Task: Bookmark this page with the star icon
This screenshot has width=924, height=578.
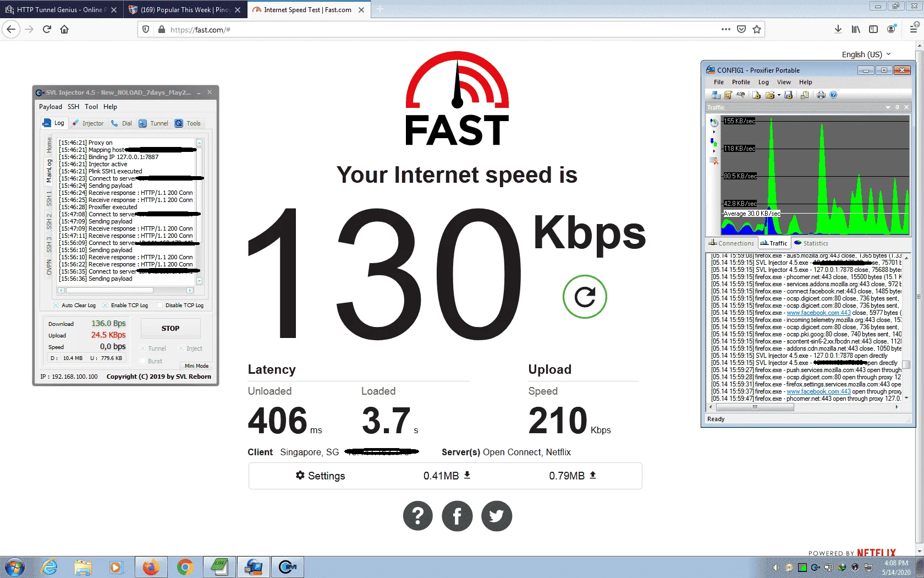Action: coord(757,30)
